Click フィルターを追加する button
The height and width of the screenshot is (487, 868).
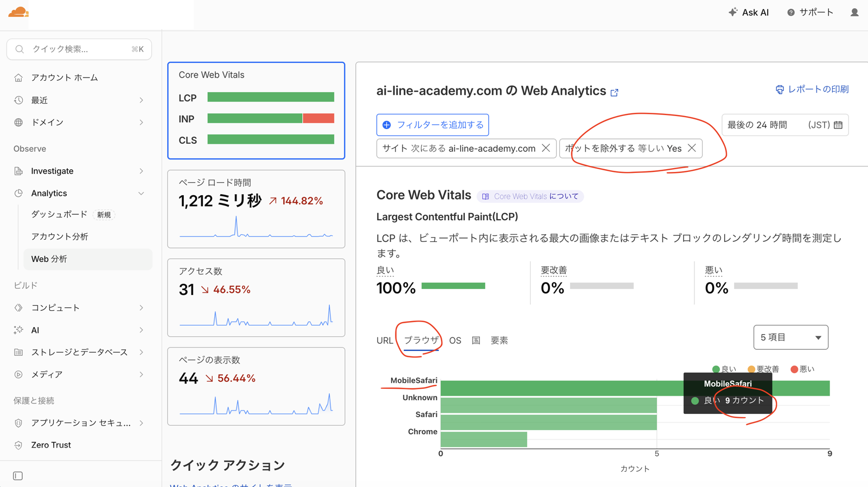[432, 125]
